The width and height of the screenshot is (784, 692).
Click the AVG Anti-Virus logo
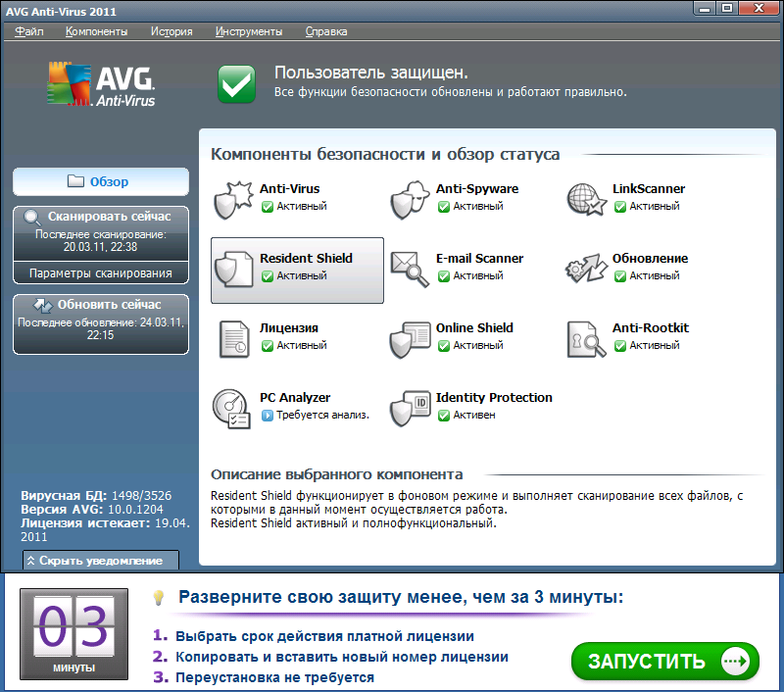[101, 84]
